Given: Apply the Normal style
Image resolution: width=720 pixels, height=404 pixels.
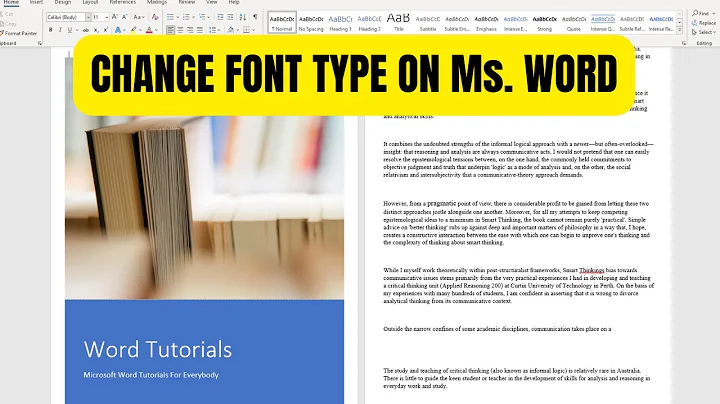Looking at the screenshot, I should click(x=282, y=22).
